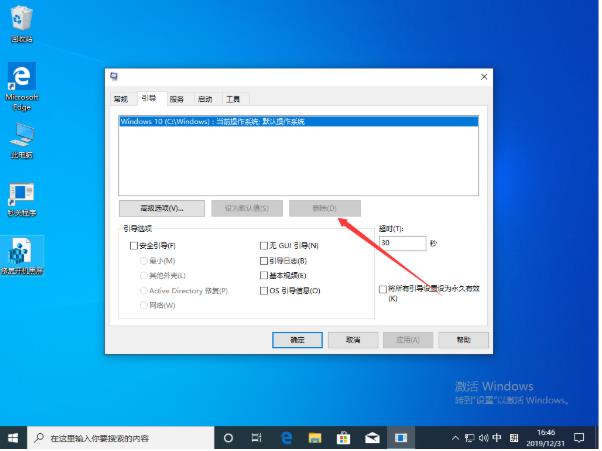
Task: Open Advanced options (高级选项) button
Action: (x=162, y=208)
